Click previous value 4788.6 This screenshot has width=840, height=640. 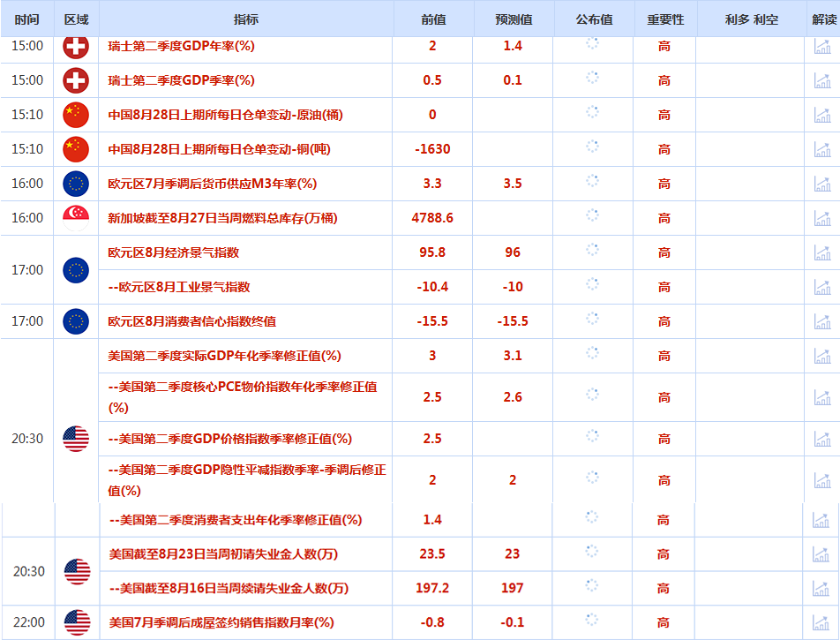(x=432, y=218)
